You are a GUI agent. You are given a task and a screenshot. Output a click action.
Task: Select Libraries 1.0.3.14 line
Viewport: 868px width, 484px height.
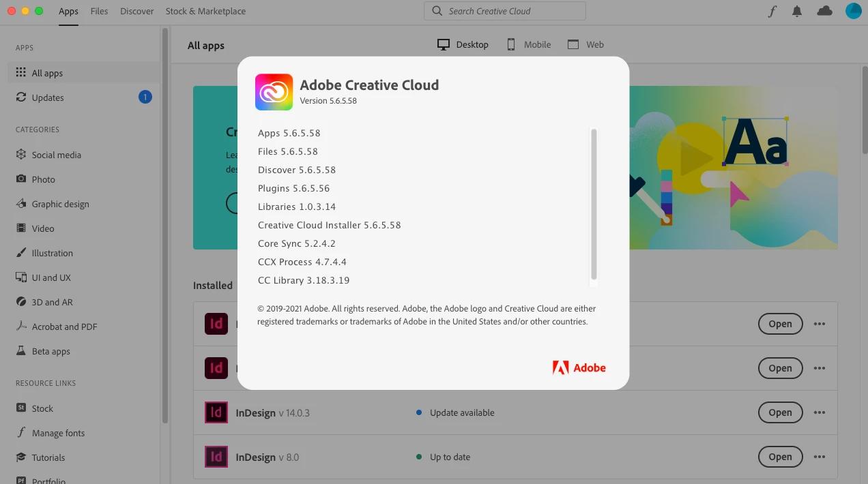click(297, 207)
